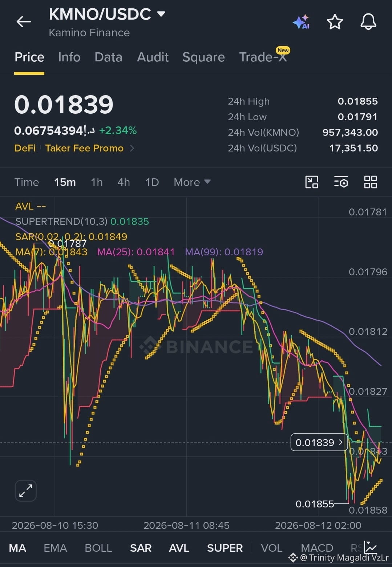Tap the 0.01855 low marker label on chart
Screen dimensions: 392x567
pyautogui.click(x=315, y=504)
